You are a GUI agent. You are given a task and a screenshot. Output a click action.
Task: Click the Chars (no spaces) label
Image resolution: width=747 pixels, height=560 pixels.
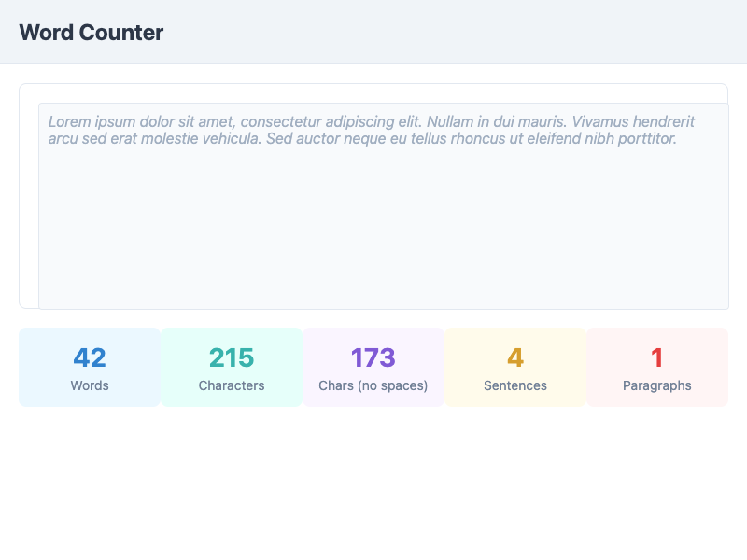[x=373, y=385]
